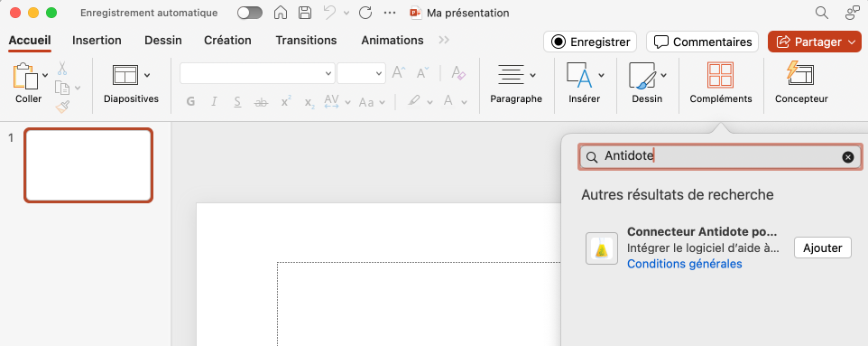Image resolution: width=868 pixels, height=346 pixels.
Task: Open the Transitions ribbon tab
Action: tap(306, 41)
